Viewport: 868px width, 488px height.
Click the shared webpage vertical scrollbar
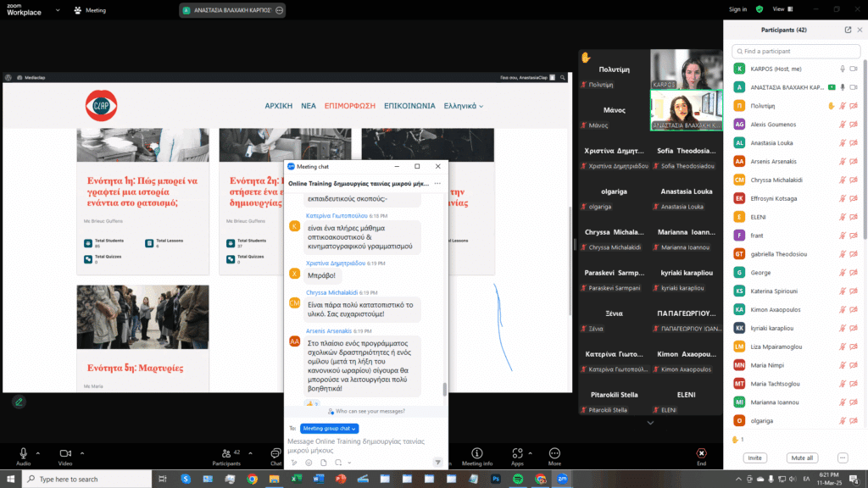(x=570, y=260)
